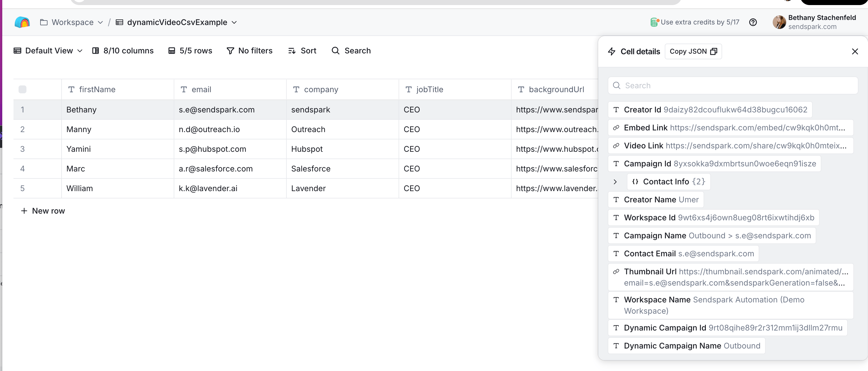
Task: Click Bethany Stachenfeld's profile avatar
Action: click(x=779, y=22)
